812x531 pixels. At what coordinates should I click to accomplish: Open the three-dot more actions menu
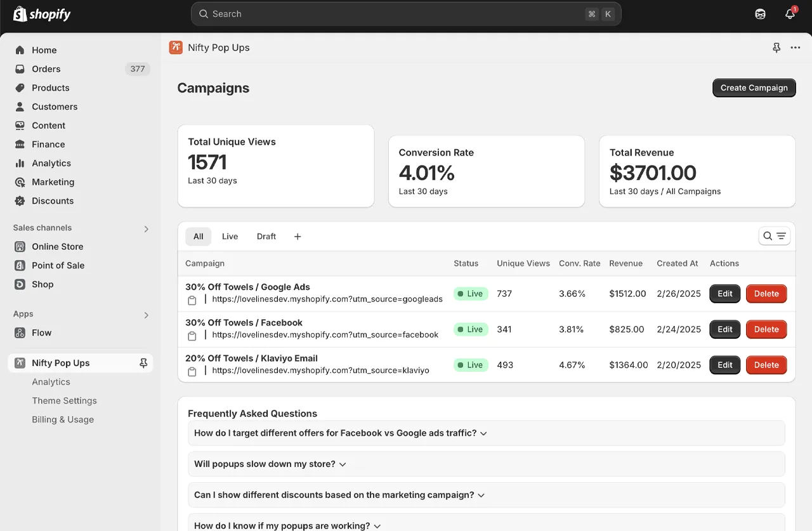point(796,48)
